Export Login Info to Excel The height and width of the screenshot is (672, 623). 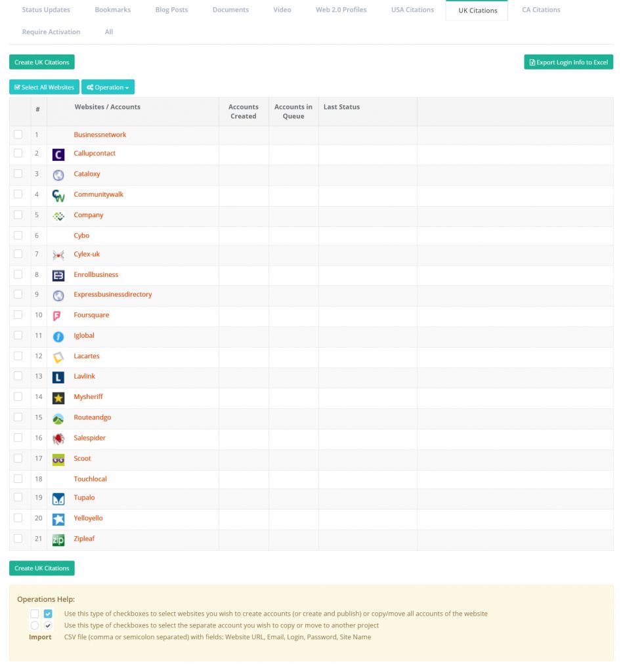tap(569, 62)
